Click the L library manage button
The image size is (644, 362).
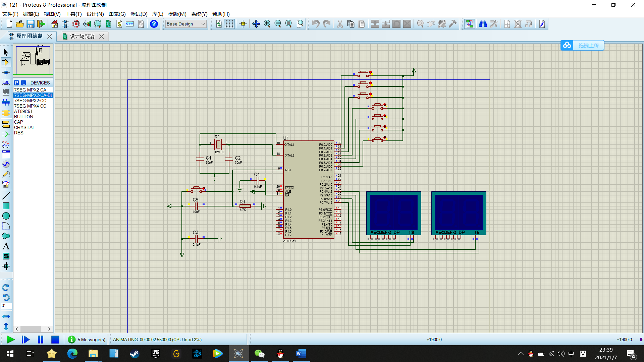23,83
